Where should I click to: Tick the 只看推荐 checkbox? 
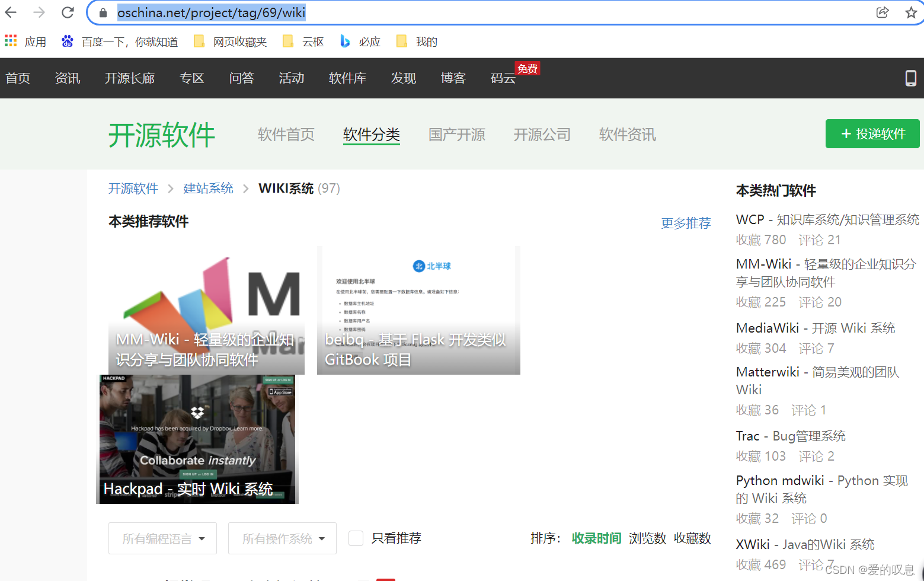(356, 538)
